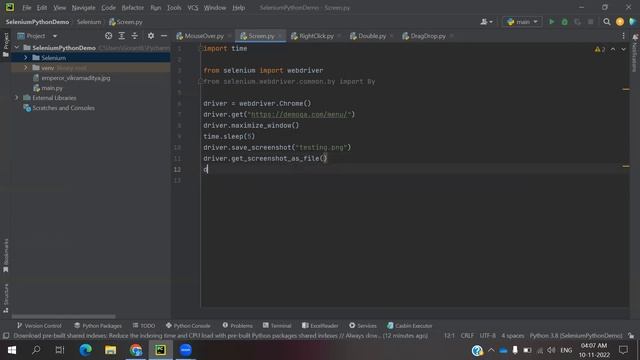Run the main configuration with green play icon
The height and width of the screenshot is (360, 640).
pos(551,22)
